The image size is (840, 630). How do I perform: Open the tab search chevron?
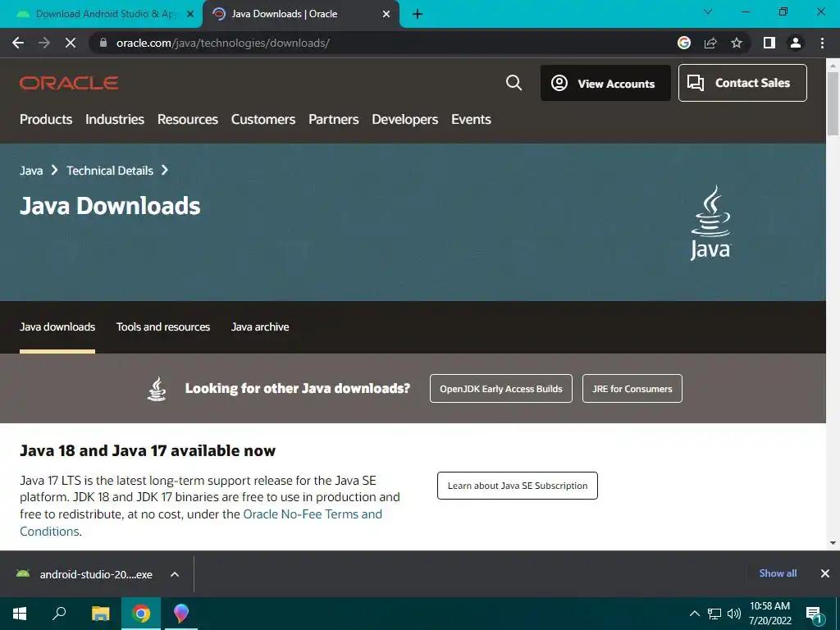(x=708, y=11)
